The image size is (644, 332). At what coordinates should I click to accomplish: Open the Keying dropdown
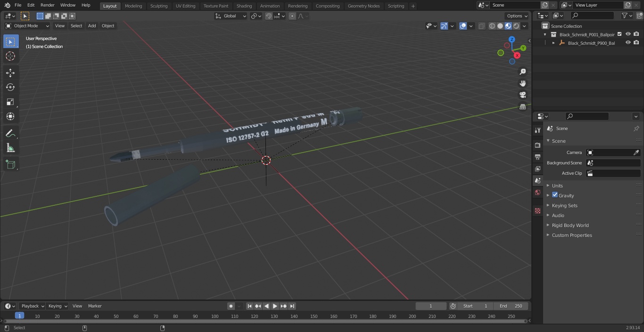tap(58, 306)
